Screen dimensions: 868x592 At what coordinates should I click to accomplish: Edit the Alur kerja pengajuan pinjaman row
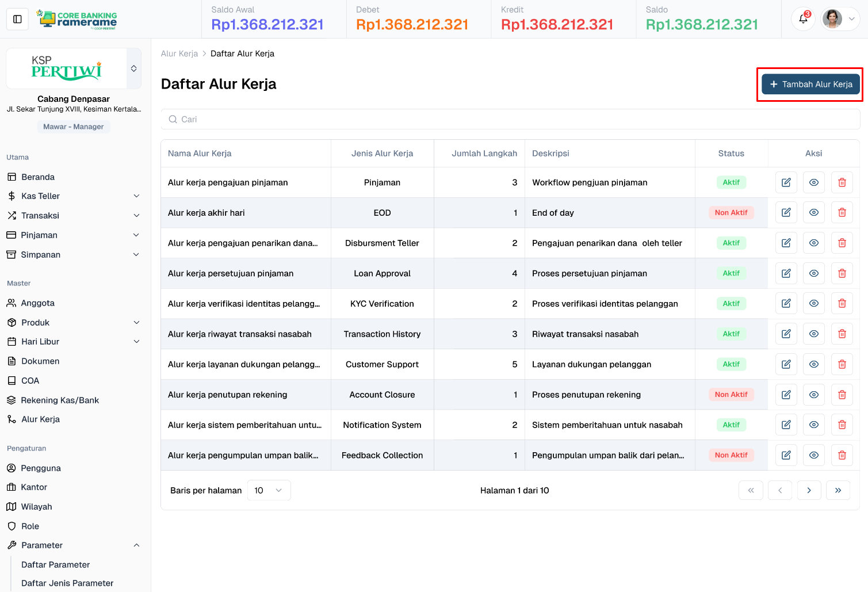(x=786, y=182)
